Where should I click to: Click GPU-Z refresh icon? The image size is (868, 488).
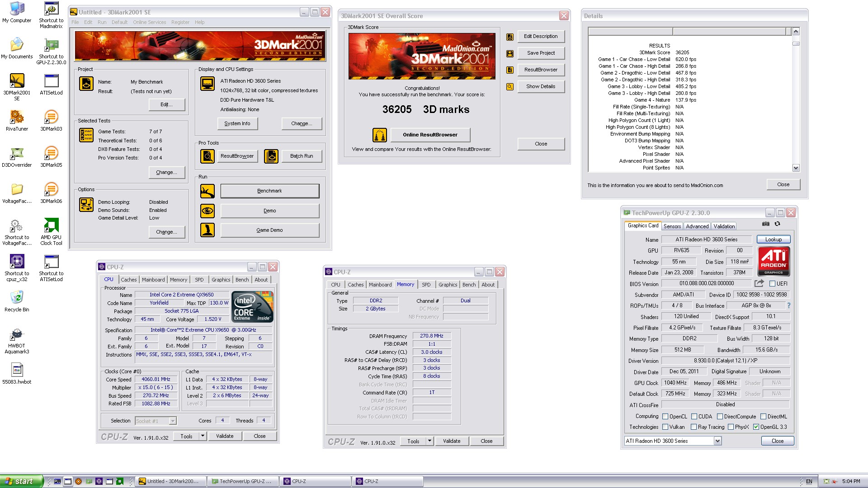pyautogui.click(x=778, y=224)
